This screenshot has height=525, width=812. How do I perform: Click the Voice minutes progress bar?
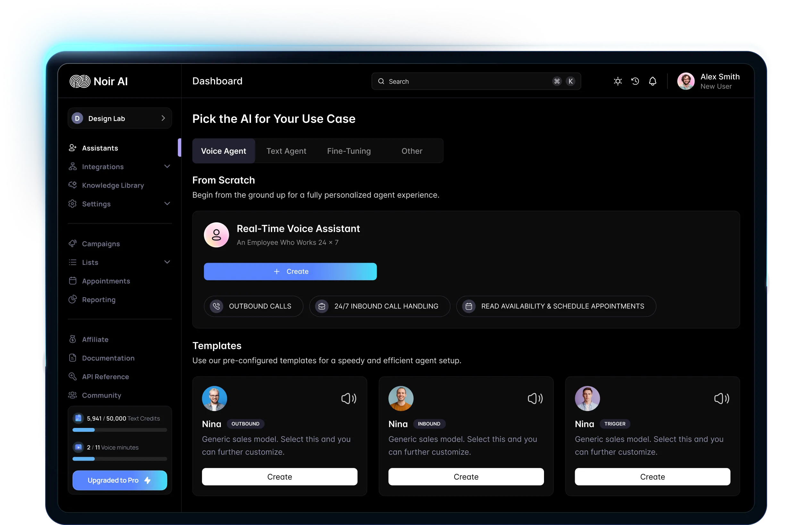coord(119,459)
